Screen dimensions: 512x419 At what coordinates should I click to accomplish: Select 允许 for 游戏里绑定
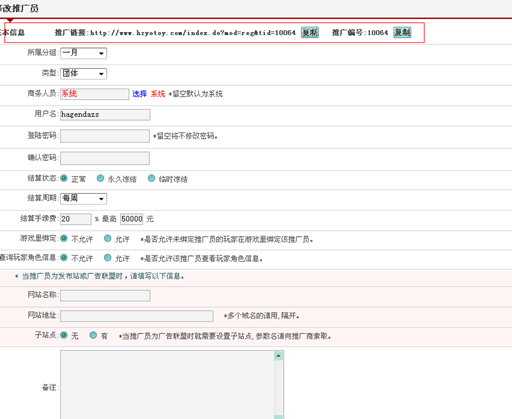point(107,238)
